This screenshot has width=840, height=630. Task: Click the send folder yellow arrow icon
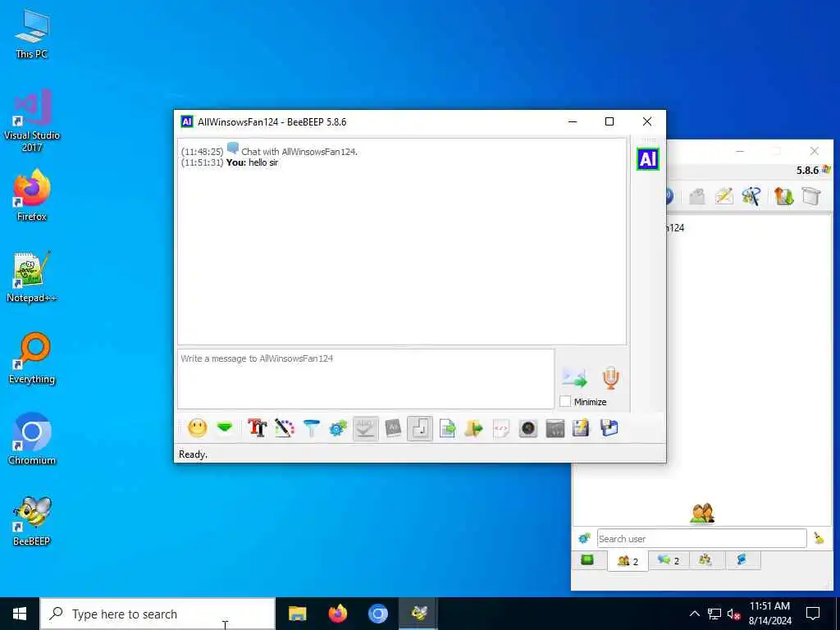[474, 428]
